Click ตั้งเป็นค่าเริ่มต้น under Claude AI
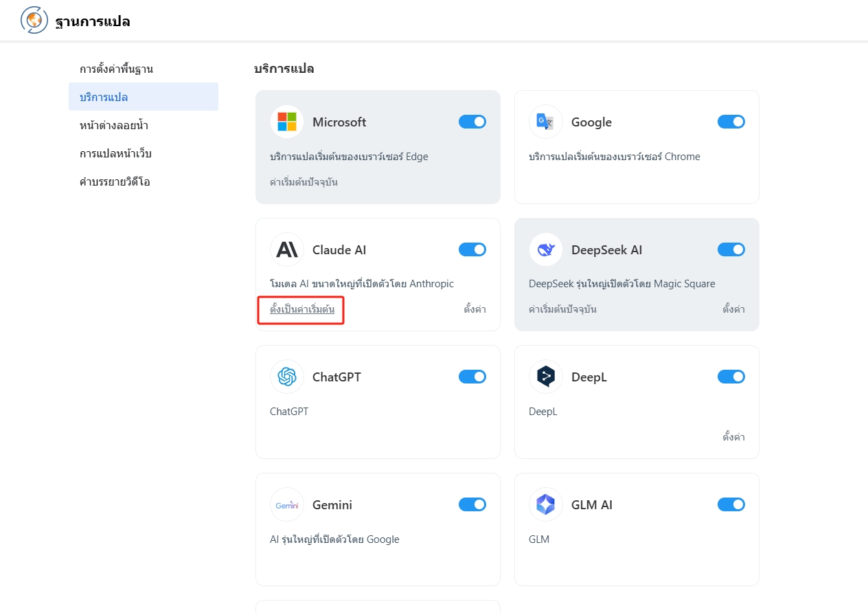Viewport: 868px width, 613px height. tap(302, 309)
